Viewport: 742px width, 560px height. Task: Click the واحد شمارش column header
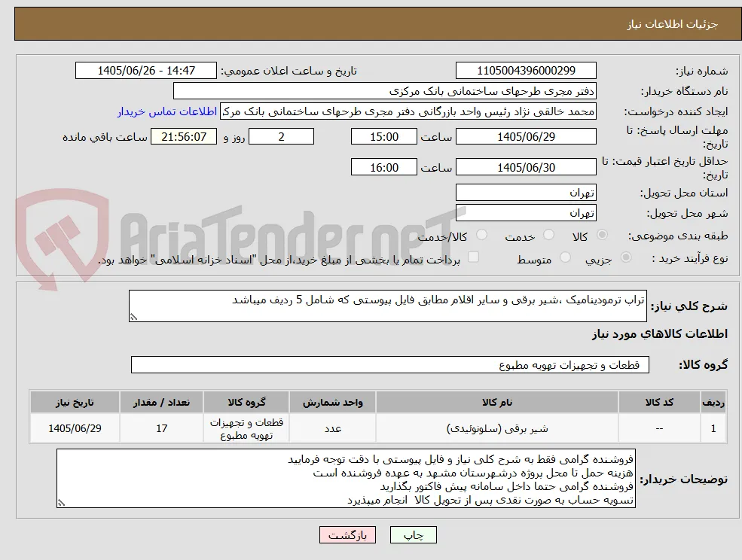pos(333,402)
